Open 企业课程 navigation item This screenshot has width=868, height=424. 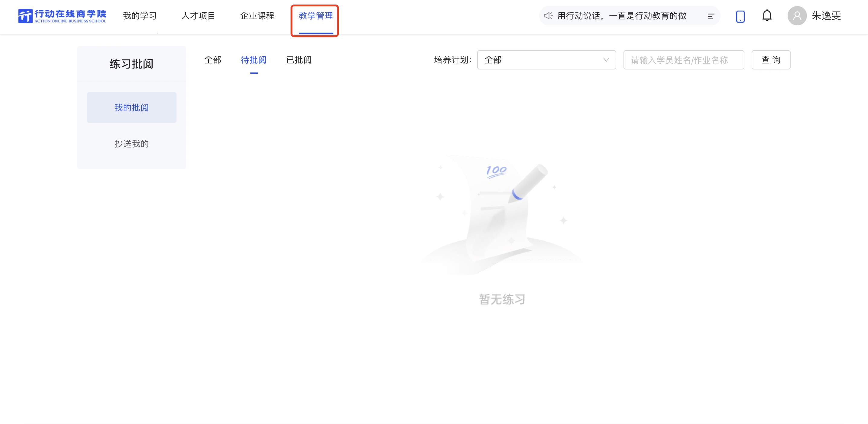coord(257,16)
